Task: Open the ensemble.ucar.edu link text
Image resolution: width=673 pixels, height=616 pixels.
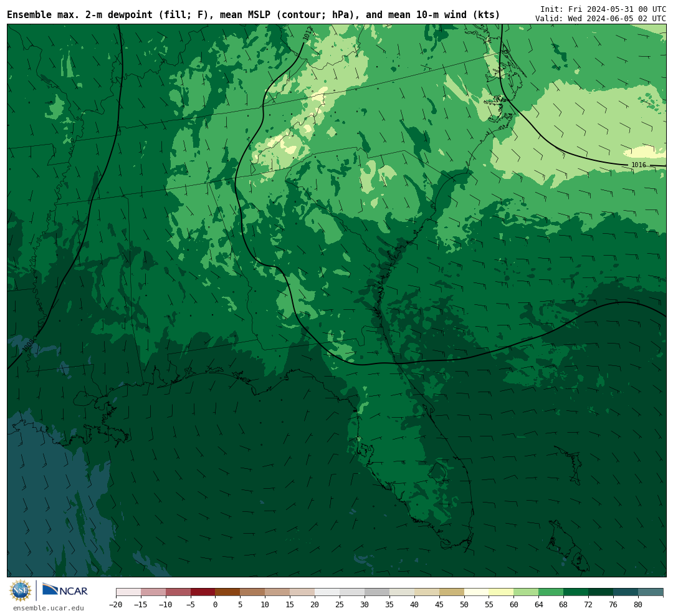Action: (48, 608)
